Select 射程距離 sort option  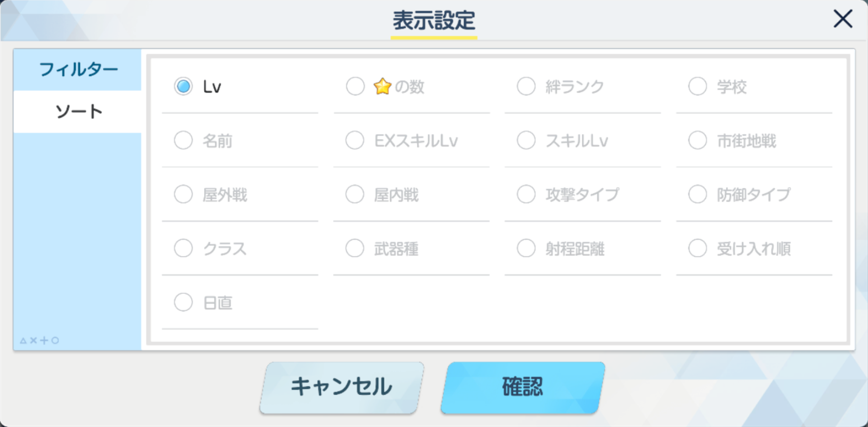point(526,248)
